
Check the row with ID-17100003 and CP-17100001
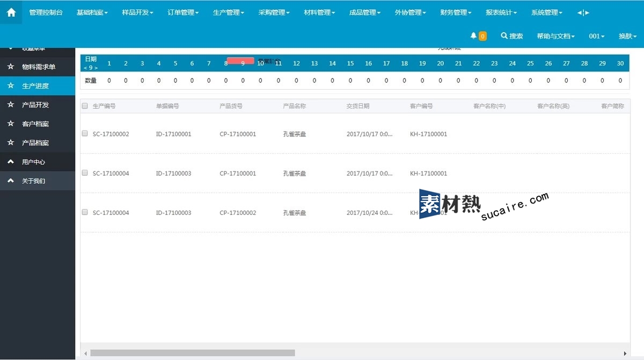click(85, 172)
